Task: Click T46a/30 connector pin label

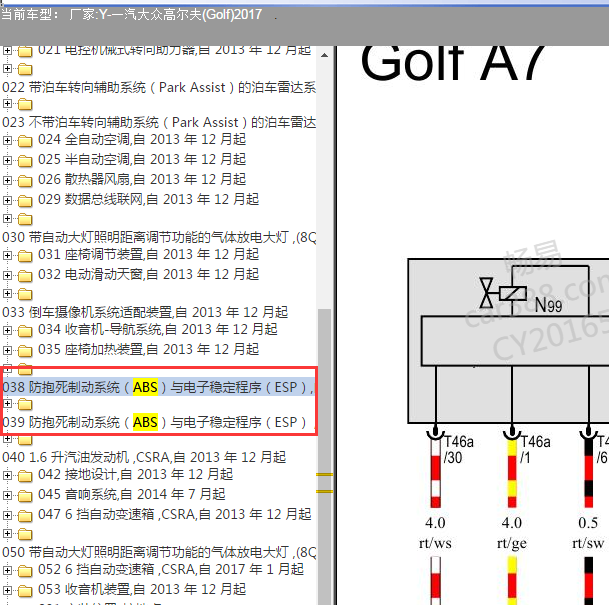Action: 459,450
